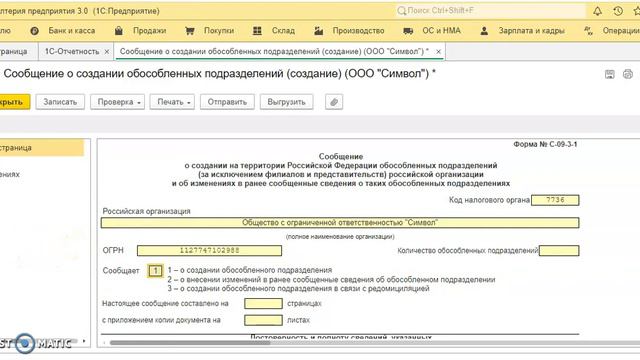Click the Выгрузить button
Image resolution: width=640 pixels, height=360 pixels.
tap(287, 102)
